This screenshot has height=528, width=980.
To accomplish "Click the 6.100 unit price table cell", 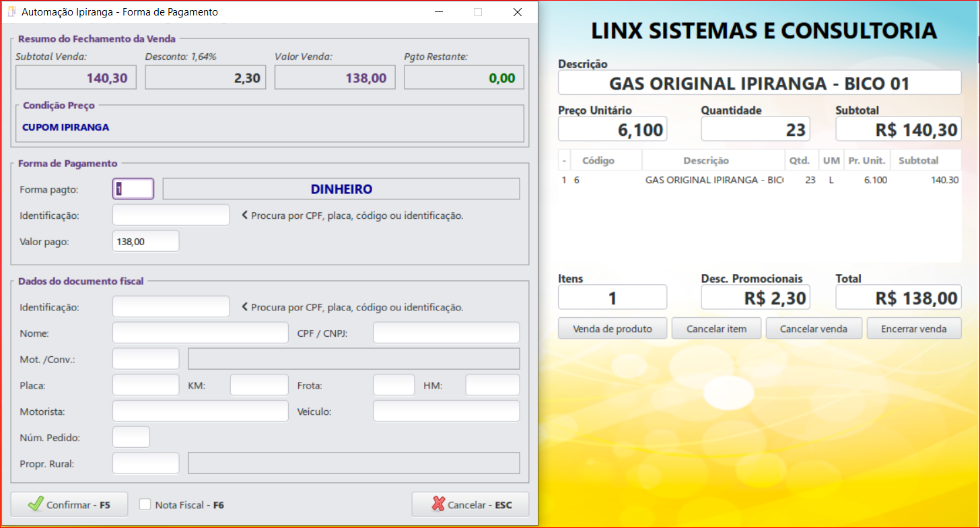I will click(x=876, y=180).
